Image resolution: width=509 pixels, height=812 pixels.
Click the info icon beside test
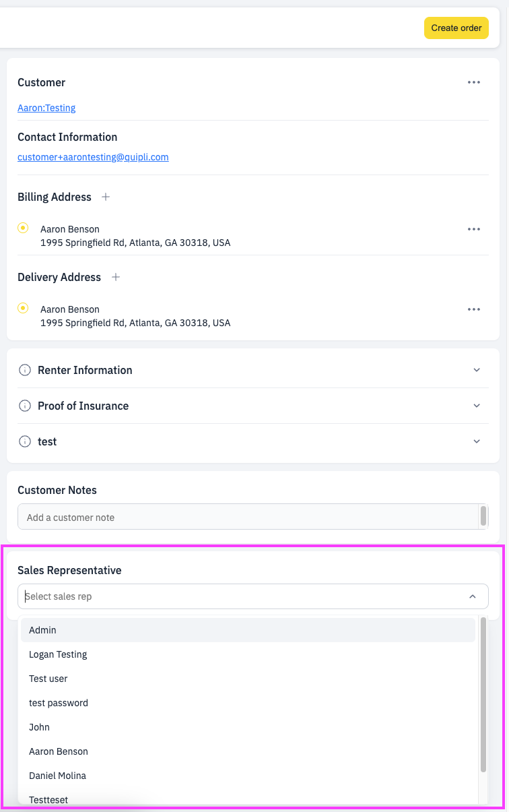pos(25,441)
